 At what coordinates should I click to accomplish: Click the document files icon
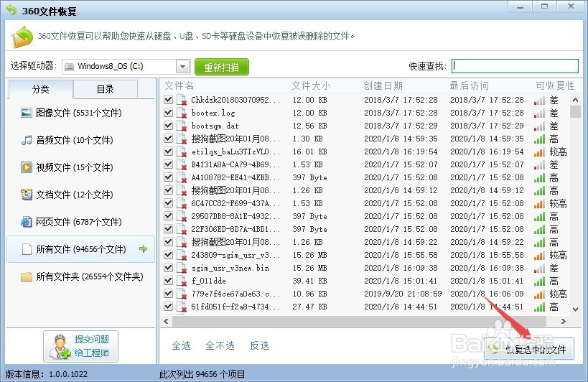pos(27,195)
